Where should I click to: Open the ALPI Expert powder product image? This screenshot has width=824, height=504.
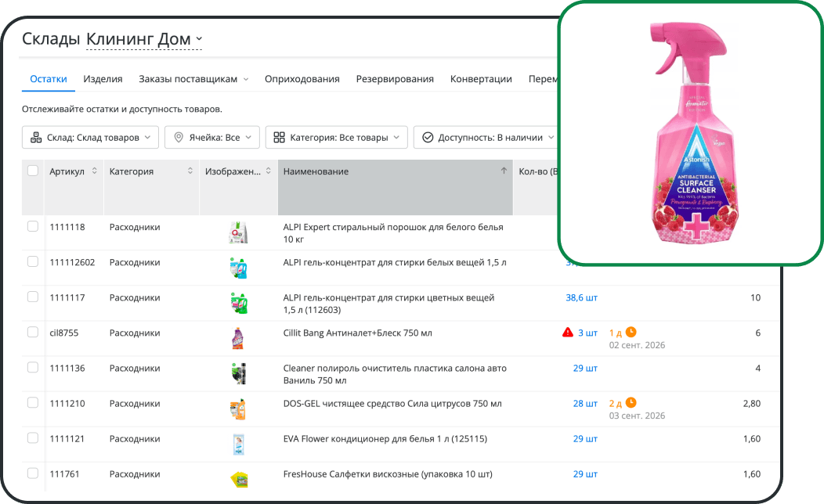239,232
